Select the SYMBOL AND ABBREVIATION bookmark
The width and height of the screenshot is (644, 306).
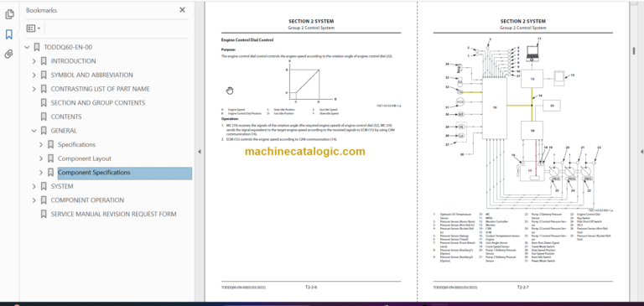(x=91, y=75)
